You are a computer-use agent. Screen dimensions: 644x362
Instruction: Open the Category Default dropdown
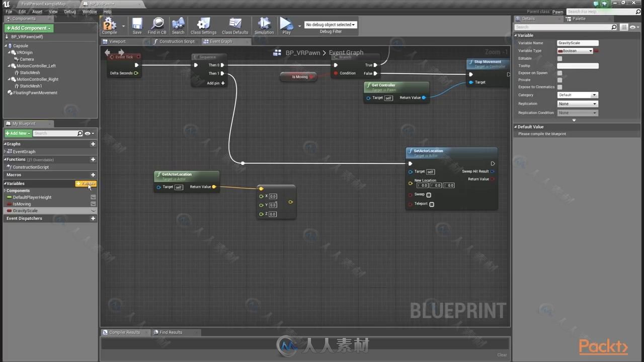[x=577, y=95]
